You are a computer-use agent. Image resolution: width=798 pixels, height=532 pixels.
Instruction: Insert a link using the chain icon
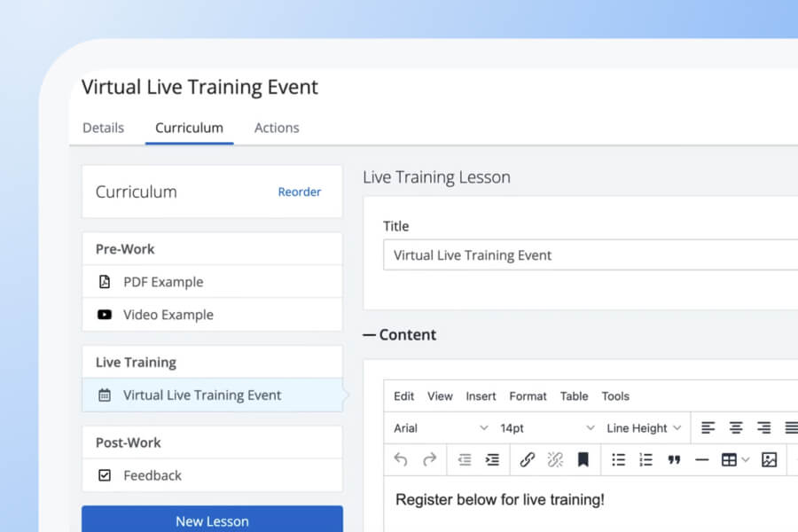click(x=528, y=459)
